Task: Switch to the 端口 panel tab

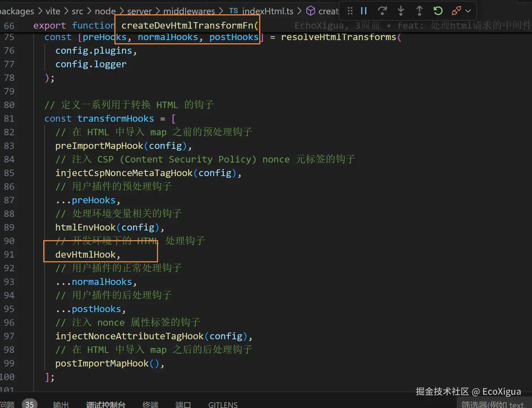Action: click(x=183, y=404)
